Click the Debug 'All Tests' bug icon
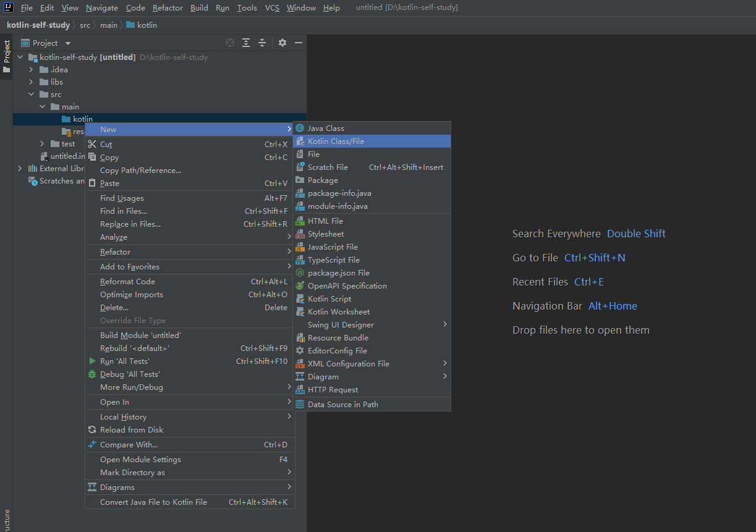Image resolution: width=756 pixels, height=532 pixels. (92, 374)
